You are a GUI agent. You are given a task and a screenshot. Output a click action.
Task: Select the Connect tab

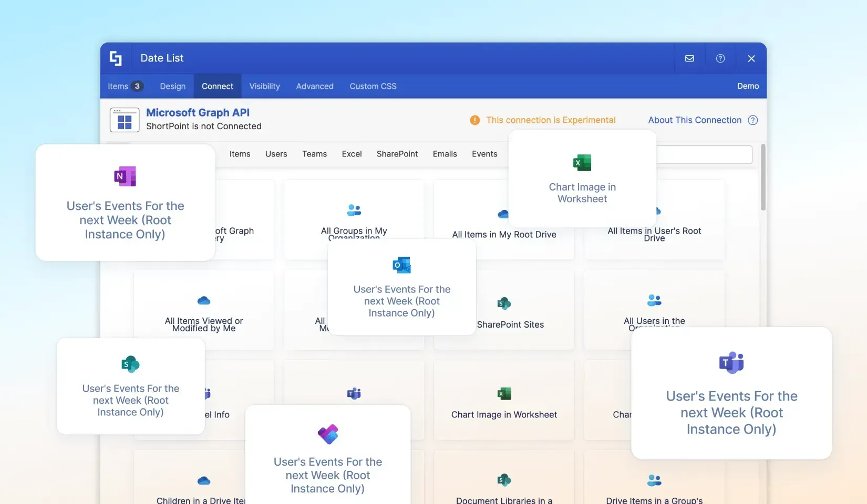(x=218, y=86)
